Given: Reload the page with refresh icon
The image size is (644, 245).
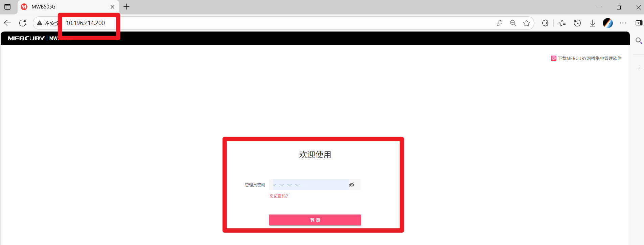Looking at the screenshot, I should [x=23, y=23].
